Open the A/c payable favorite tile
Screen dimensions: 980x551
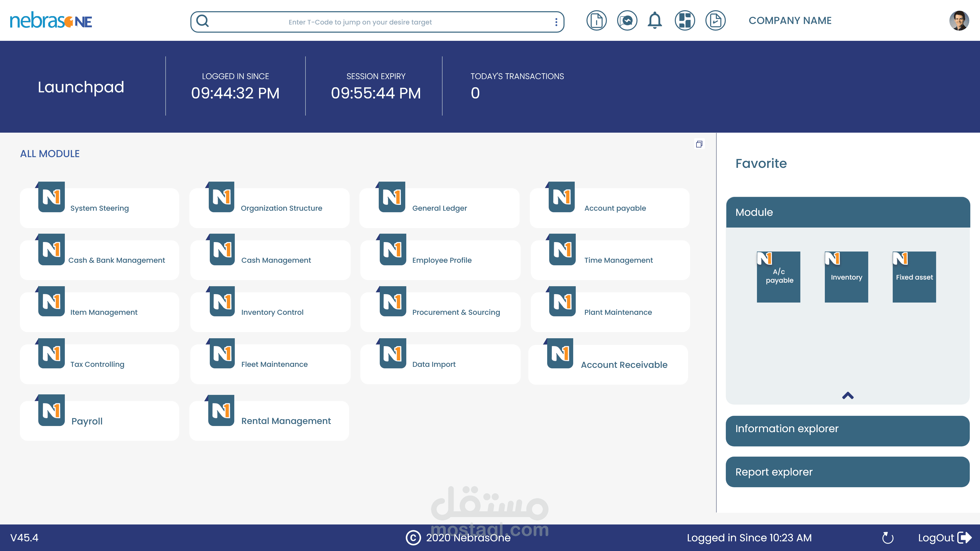pyautogui.click(x=778, y=277)
